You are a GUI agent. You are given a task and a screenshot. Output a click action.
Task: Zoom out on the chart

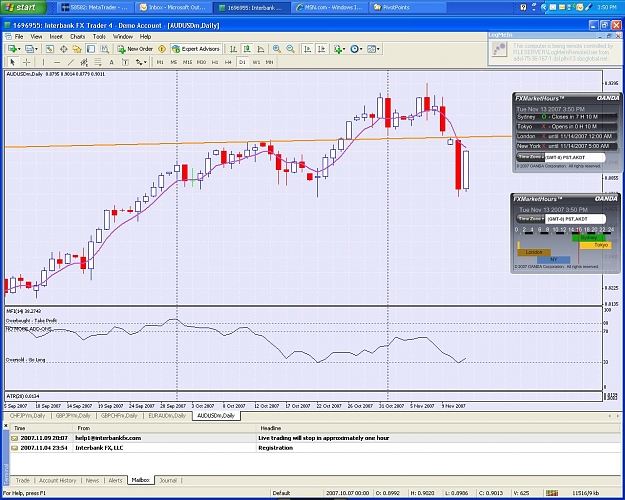point(291,49)
